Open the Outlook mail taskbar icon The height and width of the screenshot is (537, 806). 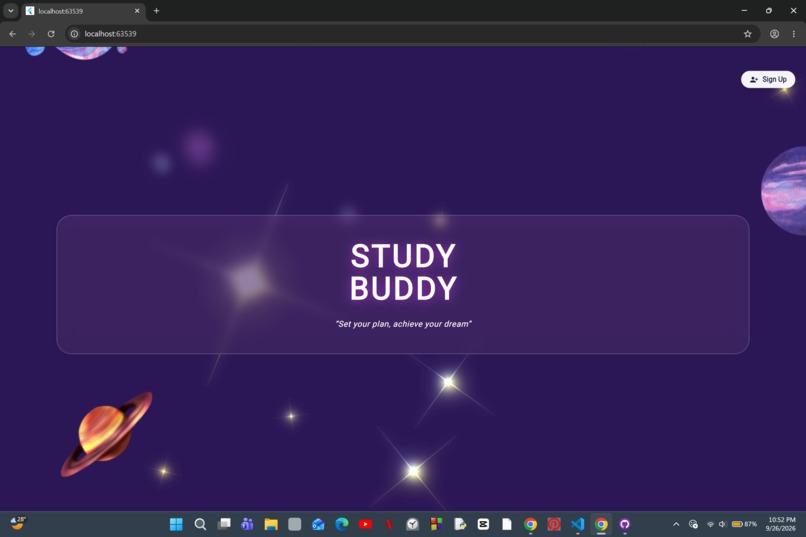point(318,524)
